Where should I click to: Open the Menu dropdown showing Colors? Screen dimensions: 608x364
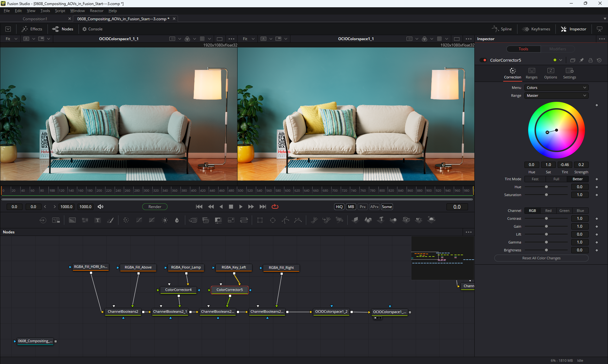[556, 88]
